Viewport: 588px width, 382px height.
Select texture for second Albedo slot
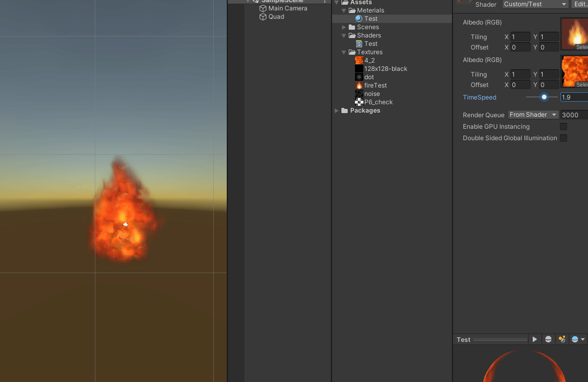(x=582, y=85)
